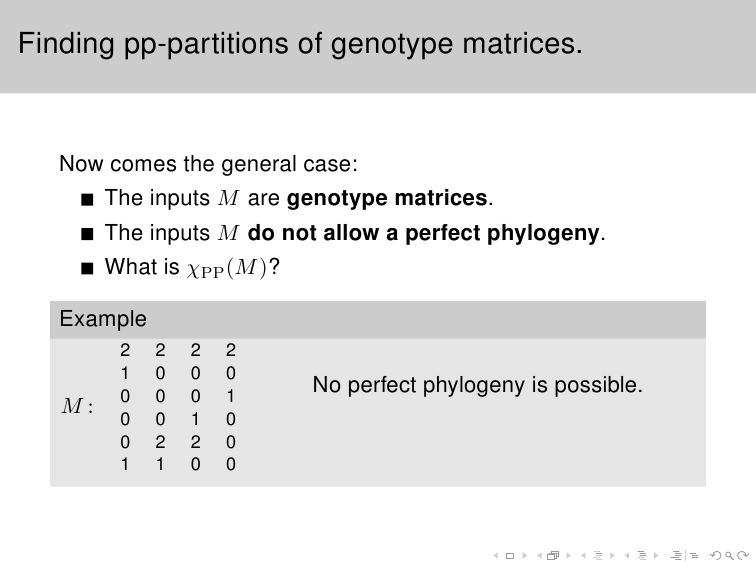
Task: Click the Example block header
Action: tap(378, 319)
